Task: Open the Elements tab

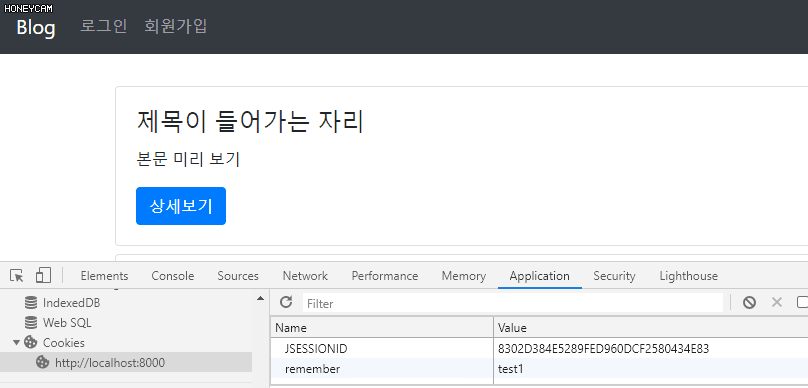Action: click(x=104, y=276)
